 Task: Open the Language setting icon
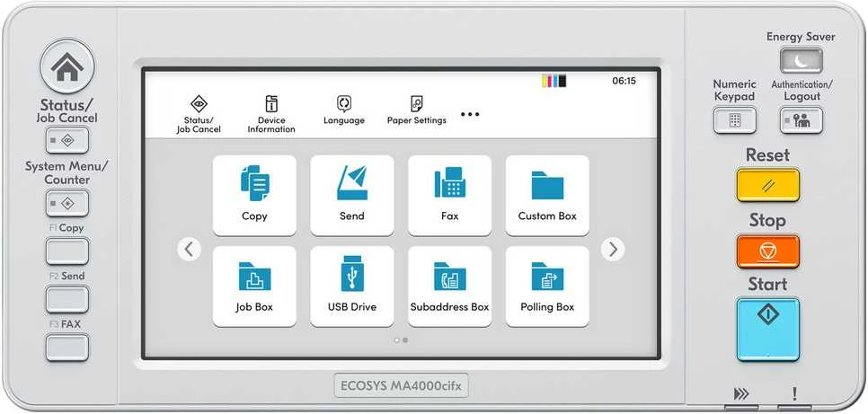point(344,110)
